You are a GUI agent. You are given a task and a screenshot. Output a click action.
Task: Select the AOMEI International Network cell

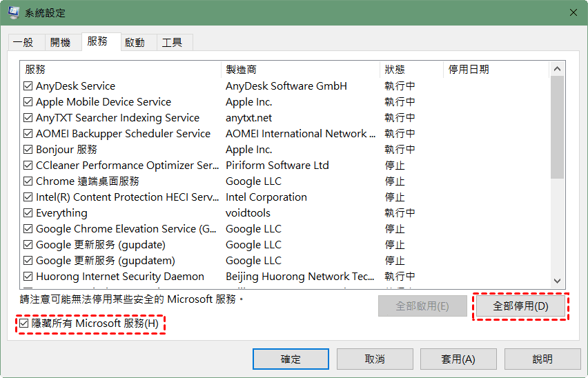coord(300,134)
